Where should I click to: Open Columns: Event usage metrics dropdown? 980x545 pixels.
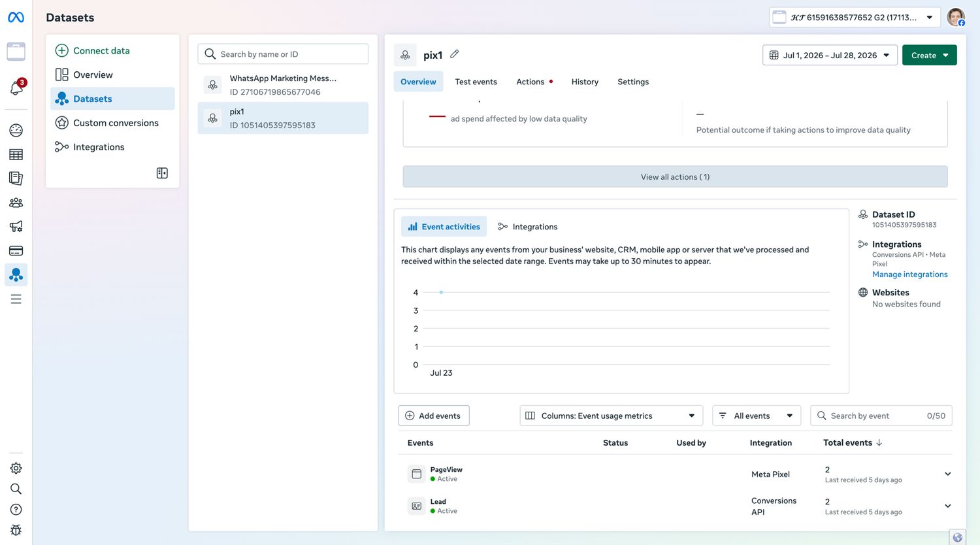[611, 416]
